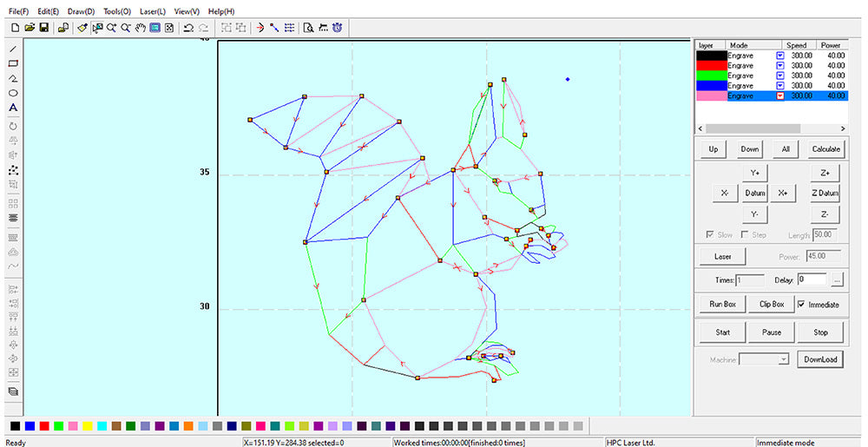Select the Line drawing tool
The height and width of the screenshot is (447, 868).
click(13, 49)
